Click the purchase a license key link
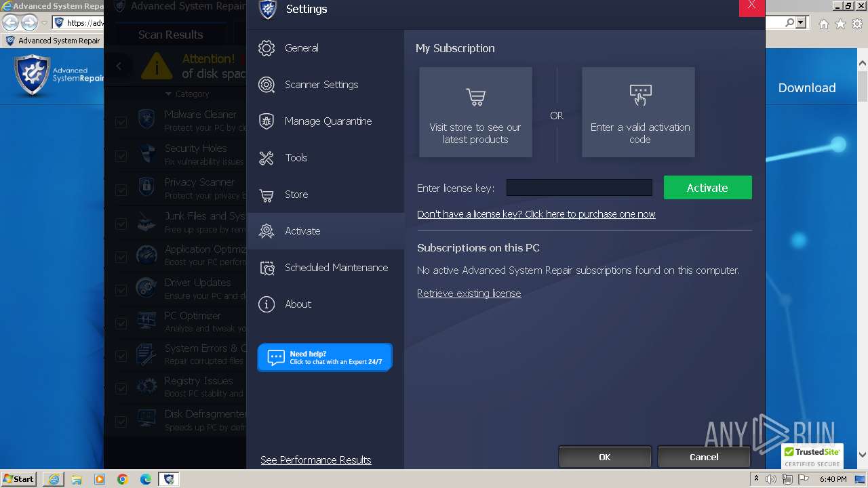 point(536,214)
